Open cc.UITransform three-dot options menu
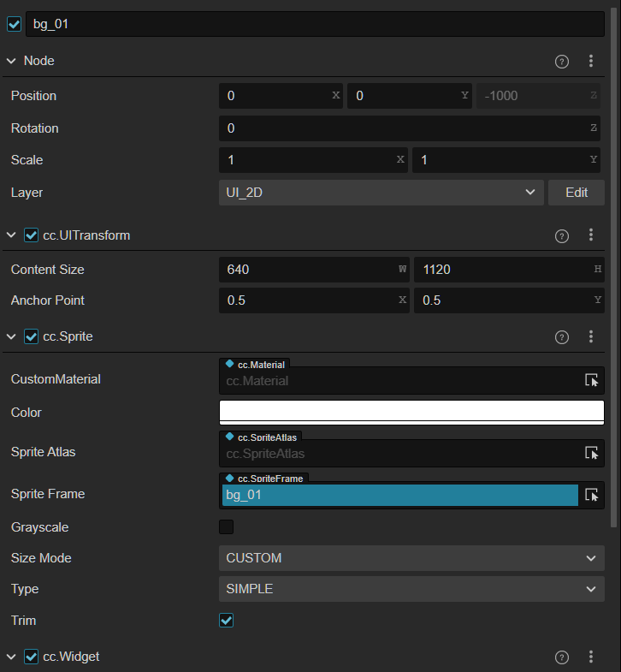The width and height of the screenshot is (621, 672). coord(591,235)
